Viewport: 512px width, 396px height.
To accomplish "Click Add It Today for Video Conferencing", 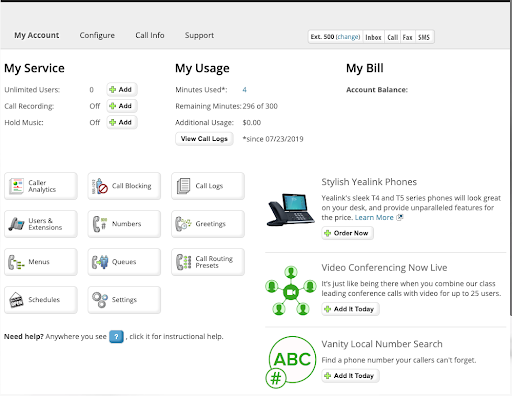I will pyautogui.click(x=350, y=309).
